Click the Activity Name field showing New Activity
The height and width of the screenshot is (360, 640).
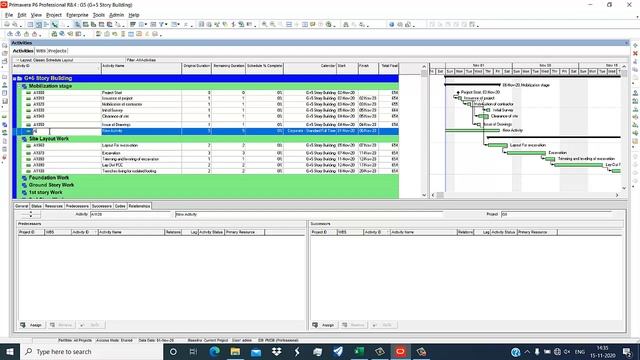point(309,214)
